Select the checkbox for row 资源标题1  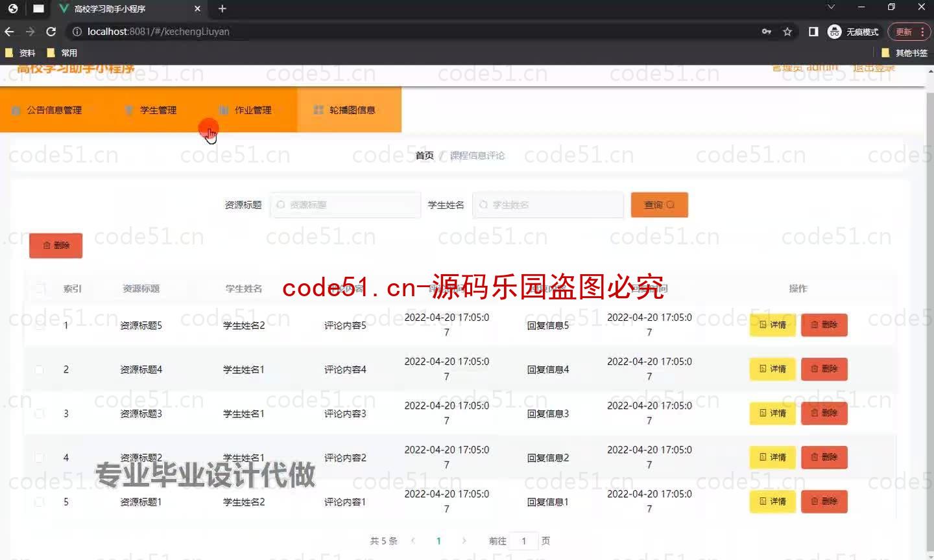click(40, 502)
